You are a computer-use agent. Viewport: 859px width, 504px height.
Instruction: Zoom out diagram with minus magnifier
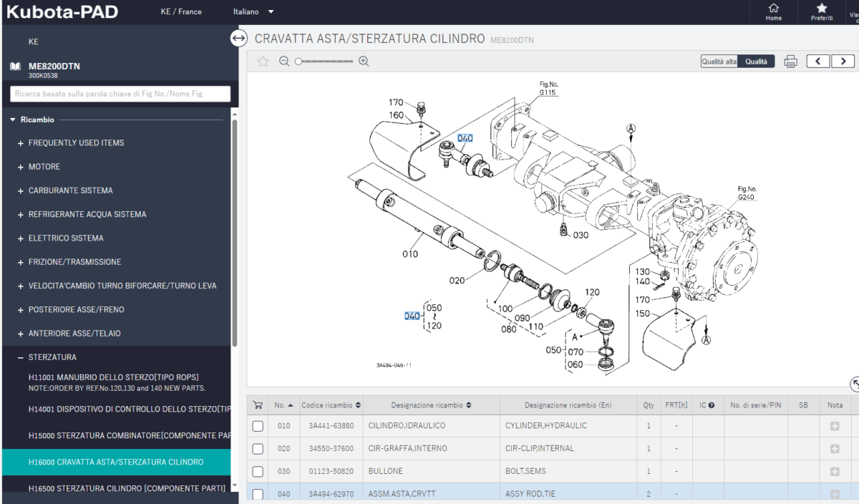284,62
